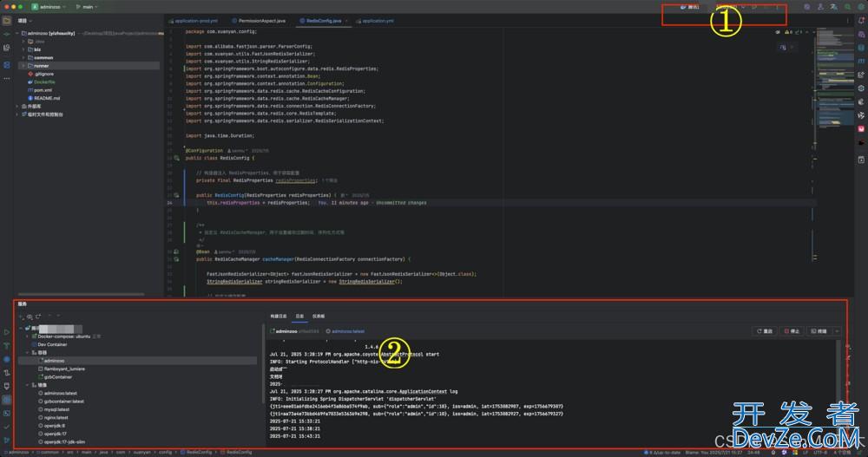
Task: Open the Commit tool window icon
Action: coord(7,35)
